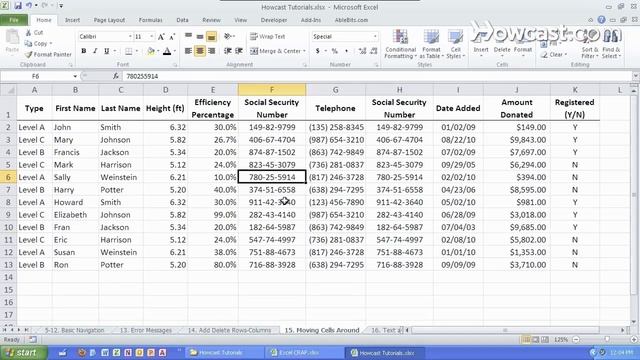Click the Orientation icon
Viewport: 640px width, 360px height.
point(228,37)
